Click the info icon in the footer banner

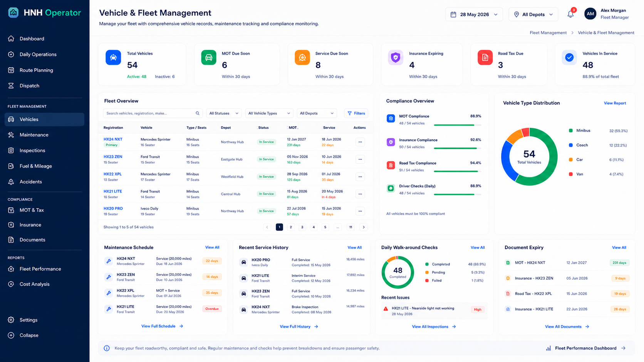tap(107, 348)
